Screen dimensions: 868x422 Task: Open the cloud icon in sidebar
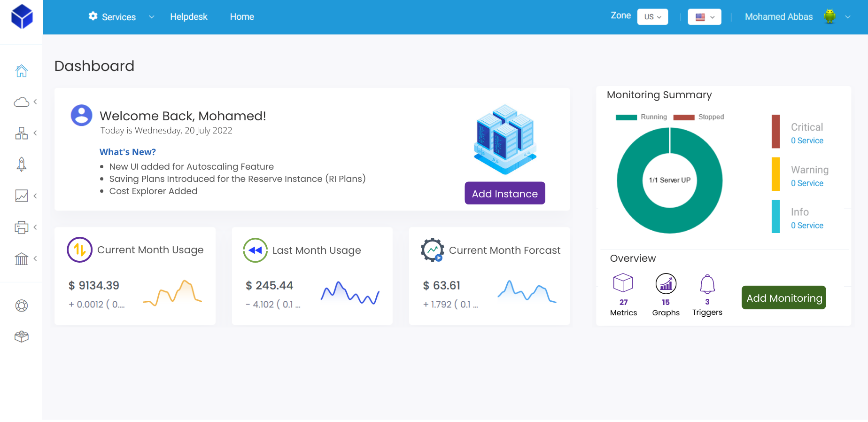(x=22, y=102)
